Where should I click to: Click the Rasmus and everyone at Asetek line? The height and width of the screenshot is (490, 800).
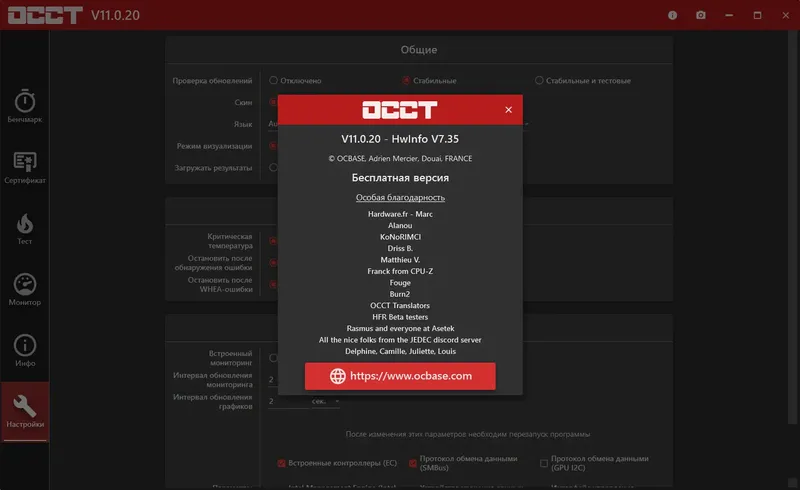(400, 328)
